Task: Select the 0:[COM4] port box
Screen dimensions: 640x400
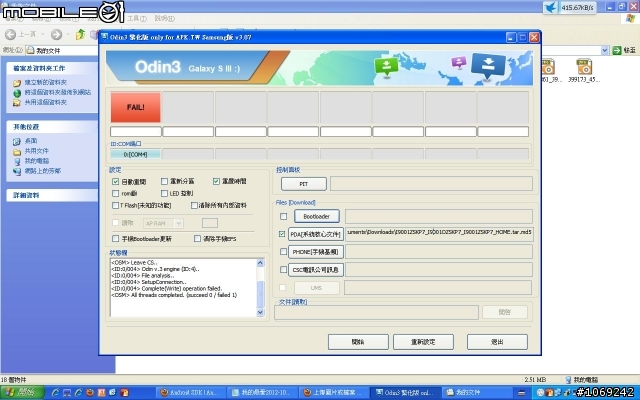Action: 136,154
